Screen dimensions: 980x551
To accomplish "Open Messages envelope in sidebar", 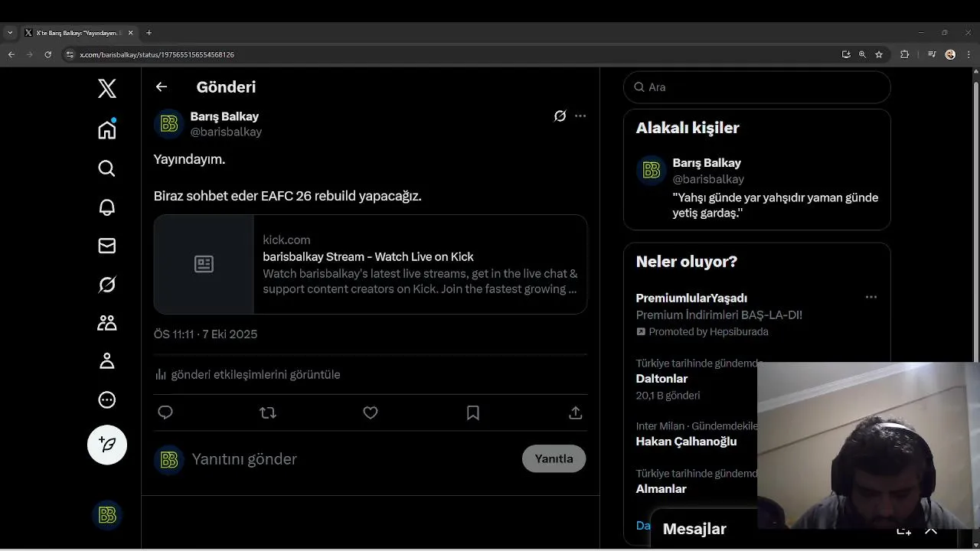I will click(107, 246).
